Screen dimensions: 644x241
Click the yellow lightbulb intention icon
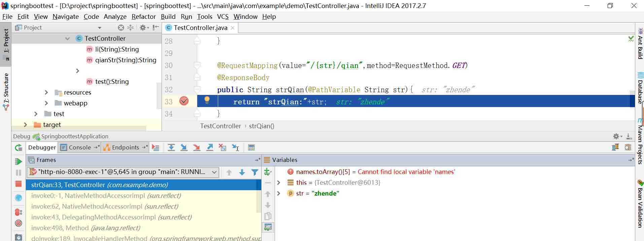[207, 100]
